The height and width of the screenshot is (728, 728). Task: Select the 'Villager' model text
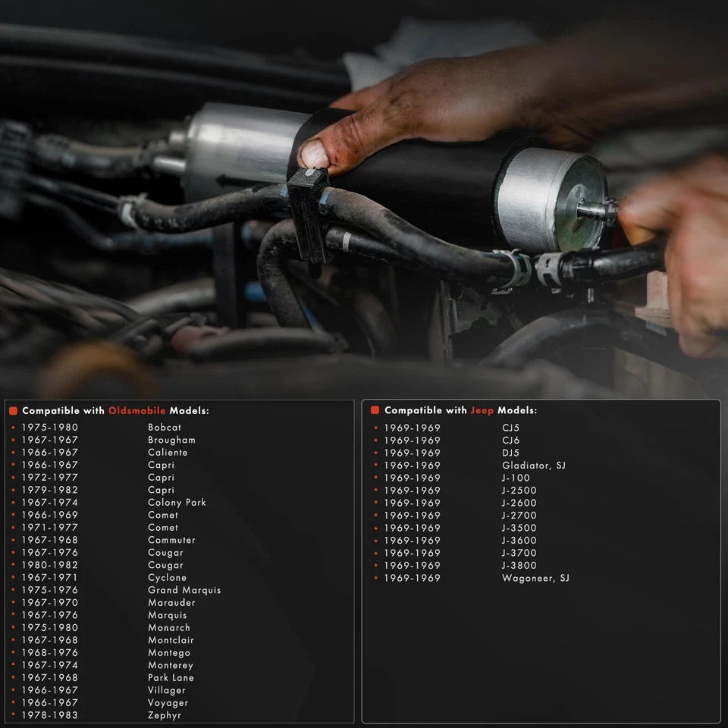pyautogui.click(x=166, y=690)
